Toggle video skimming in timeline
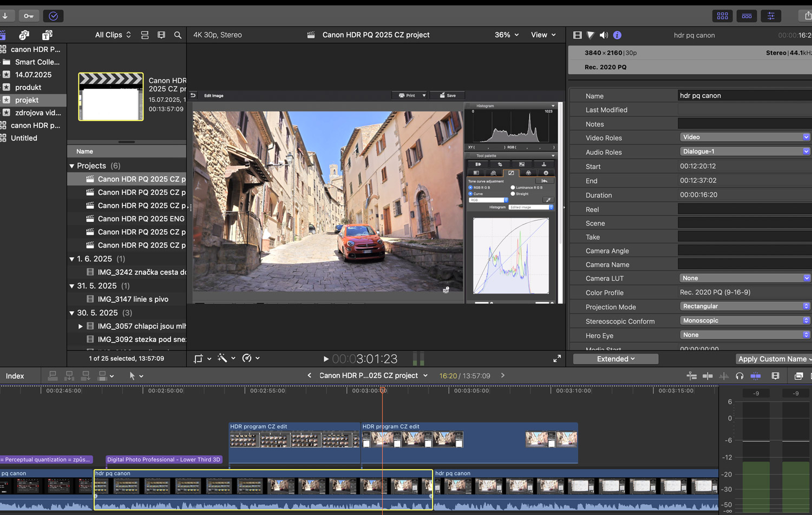This screenshot has width=812, height=515. (708, 376)
